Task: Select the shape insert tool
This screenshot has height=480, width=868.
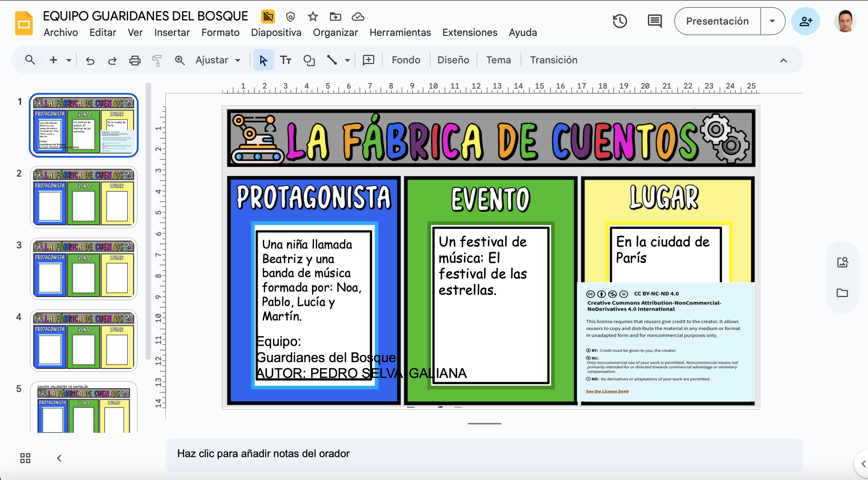Action: tap(309, 61)
